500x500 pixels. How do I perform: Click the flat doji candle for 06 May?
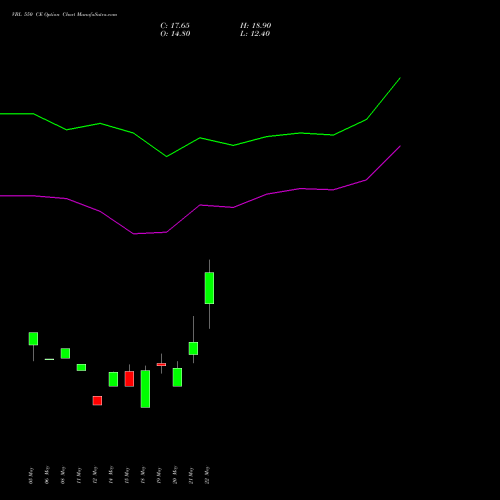point(49,359)
